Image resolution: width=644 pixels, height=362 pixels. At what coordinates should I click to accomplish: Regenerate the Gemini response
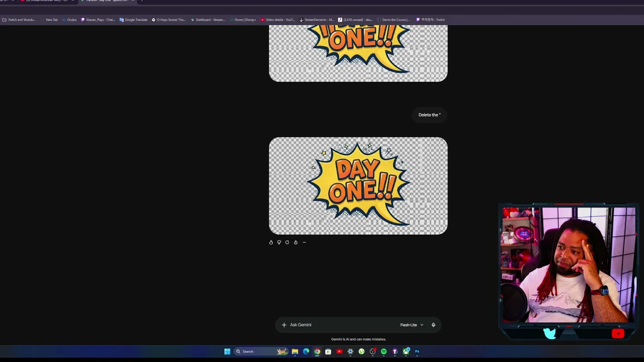(x=287, y=242)
